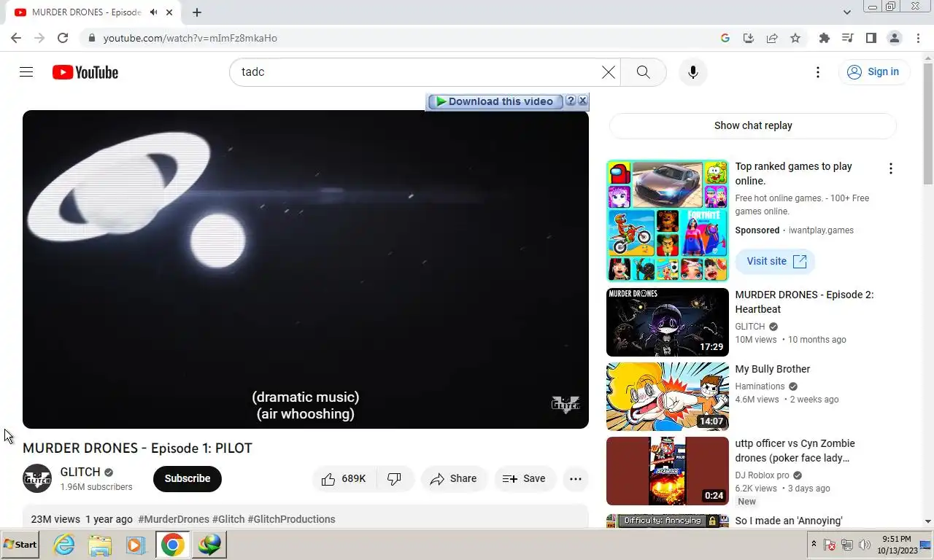The image size is (934, 560).
Task: Click the magnifying glass search button
Action: tap(643, 72)
